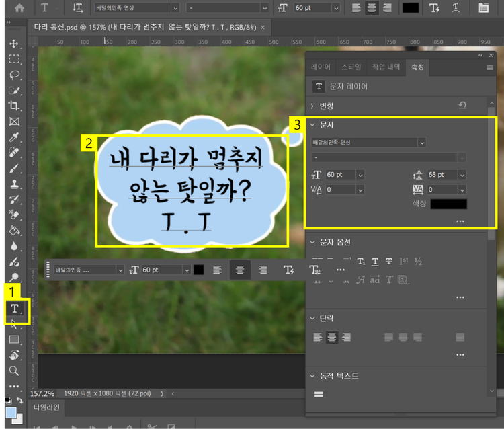Open font family dropdown in options bar

[175, 8]
